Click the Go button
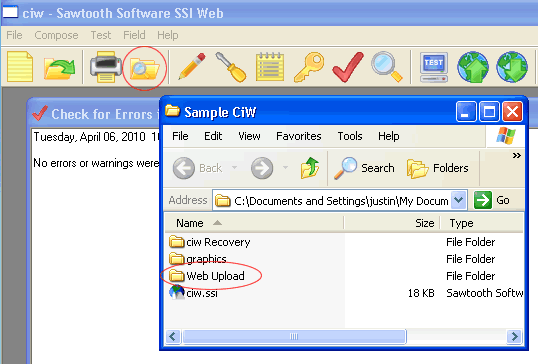Screen dimensions: 538x364 492,200
